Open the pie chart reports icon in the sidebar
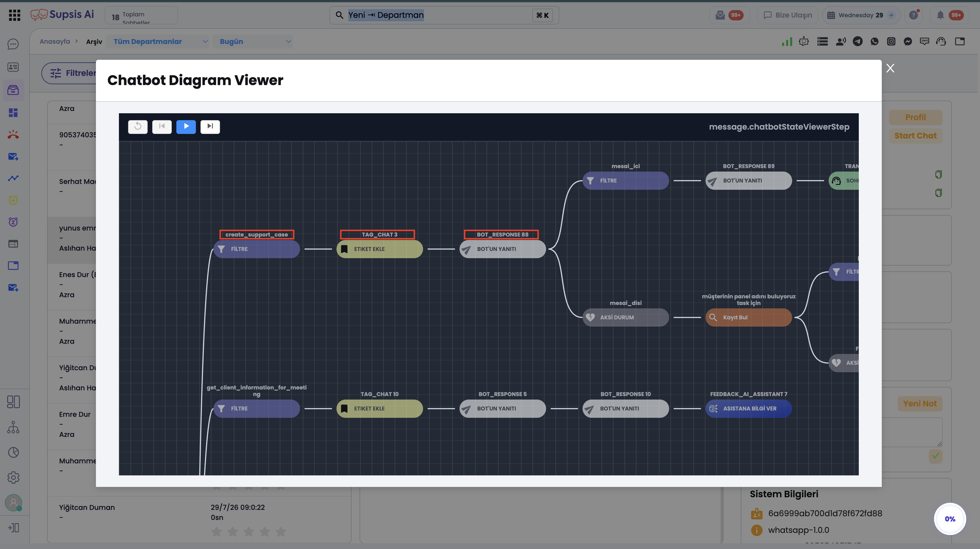Viewport: 980px width, 549px height. (x=13, y=452)
